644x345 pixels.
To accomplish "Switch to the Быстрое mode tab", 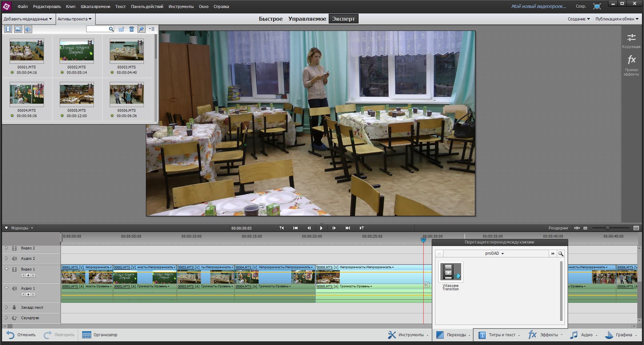I will 270,19.
